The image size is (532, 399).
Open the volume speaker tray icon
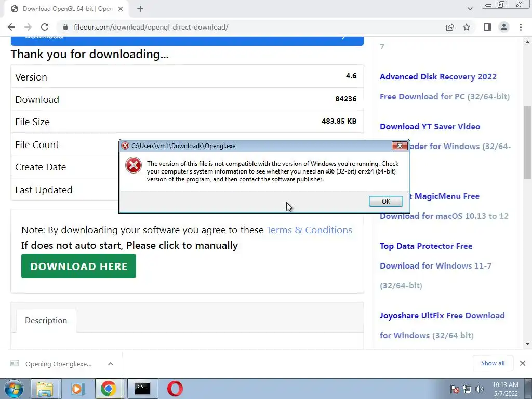480,389
